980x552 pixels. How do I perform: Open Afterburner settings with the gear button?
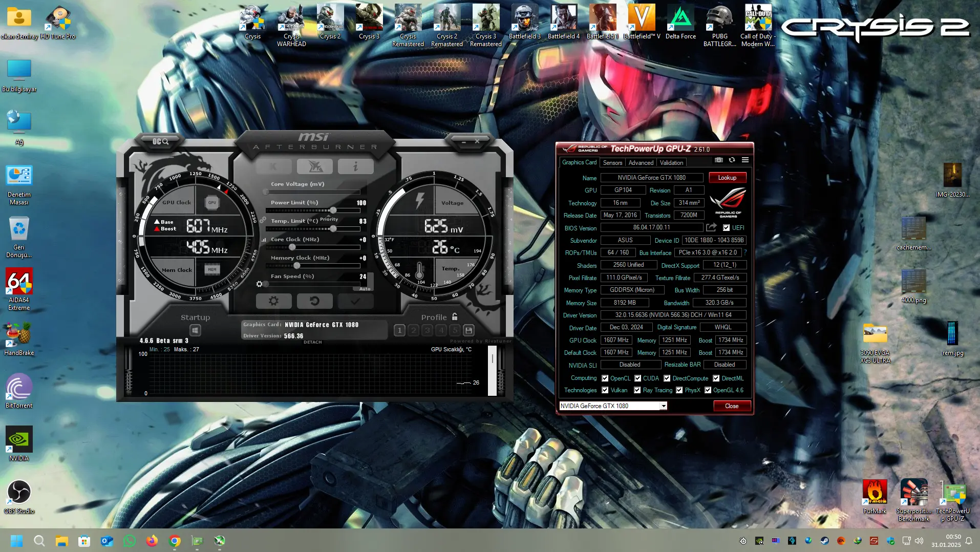point(273,301)
